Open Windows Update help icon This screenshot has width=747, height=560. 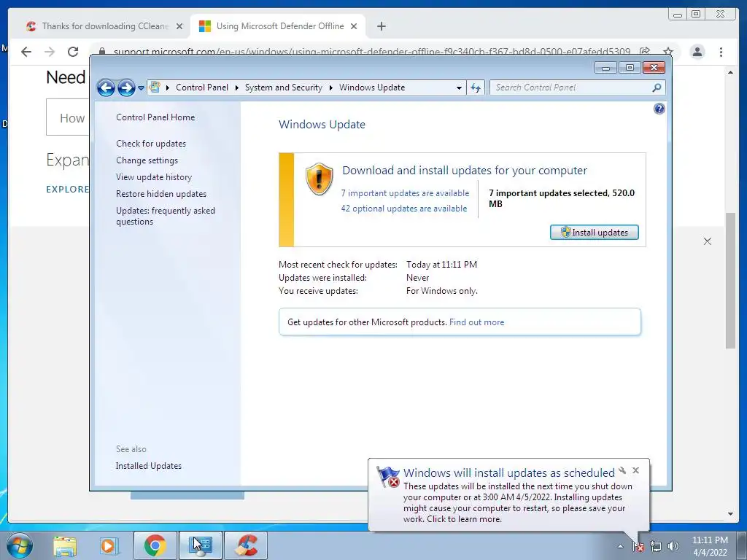pyautogui.click(x=659, y=109)
